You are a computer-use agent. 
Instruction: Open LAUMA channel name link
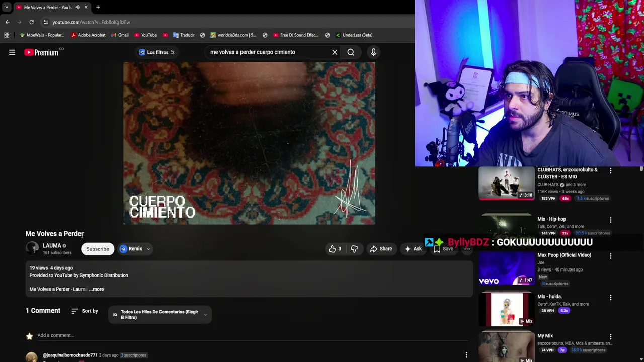tap(52, 246)
